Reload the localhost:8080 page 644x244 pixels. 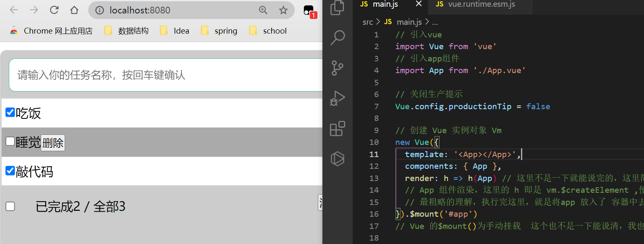pyautogui.click(x=54, y=10)
